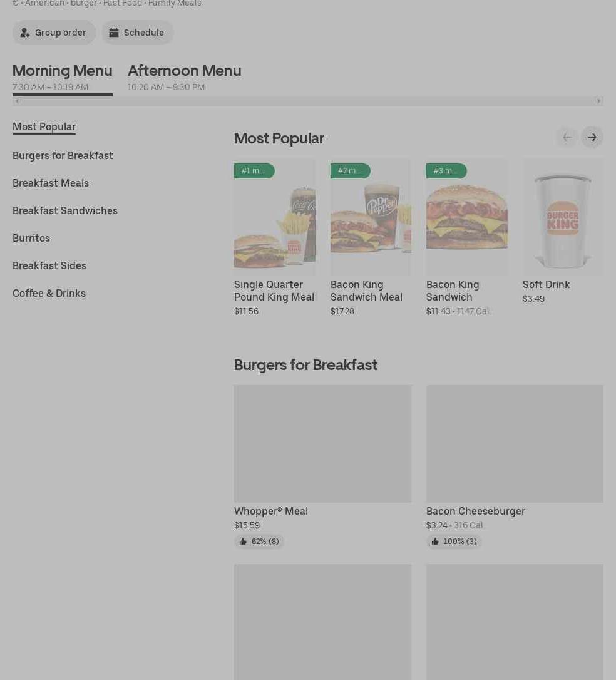Jump to Coffee & Drinks category

(49, 293)
